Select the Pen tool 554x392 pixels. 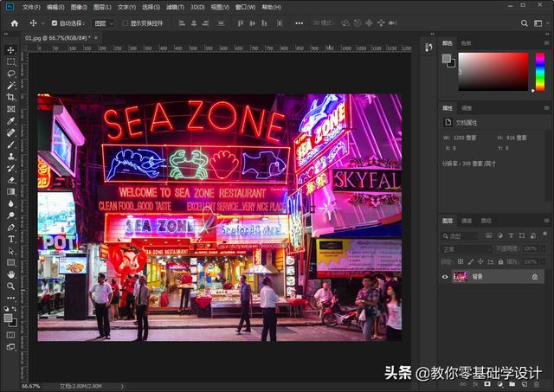[11, 228]
